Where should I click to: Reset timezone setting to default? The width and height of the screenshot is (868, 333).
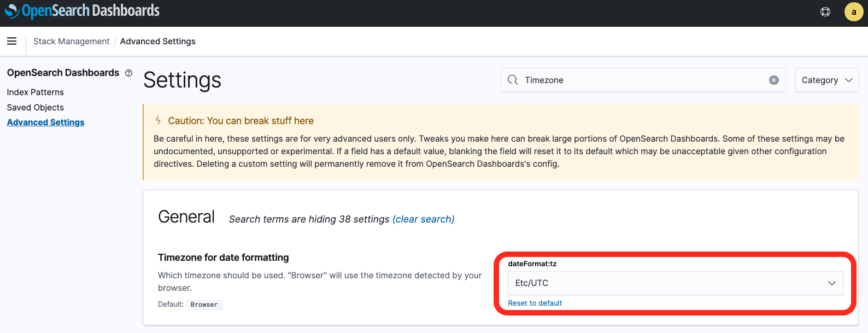(535, 303)
